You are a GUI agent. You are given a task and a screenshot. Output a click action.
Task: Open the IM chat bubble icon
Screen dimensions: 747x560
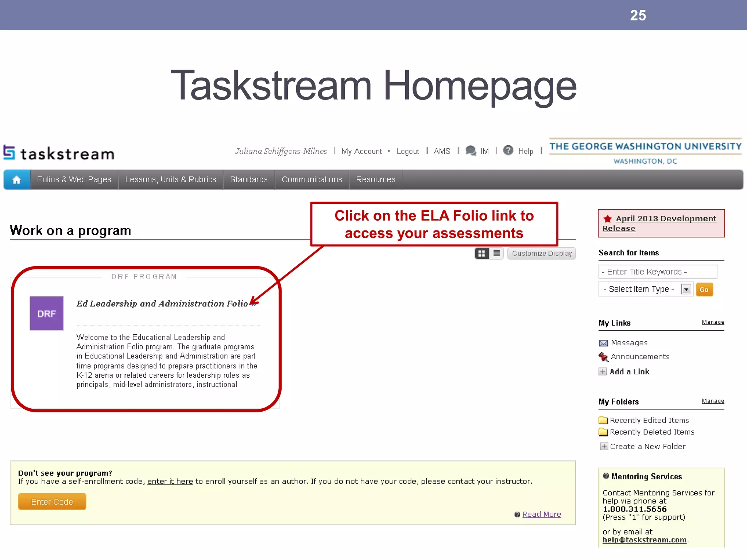471,151
